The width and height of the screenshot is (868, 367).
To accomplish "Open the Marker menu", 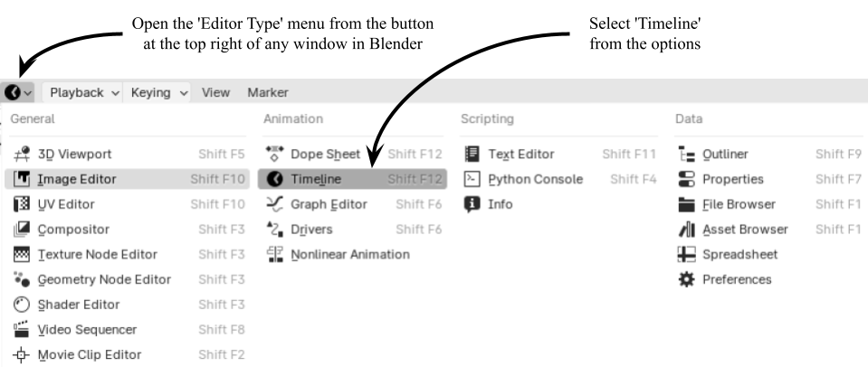I will pyautogui.click(x=268, y=92).
